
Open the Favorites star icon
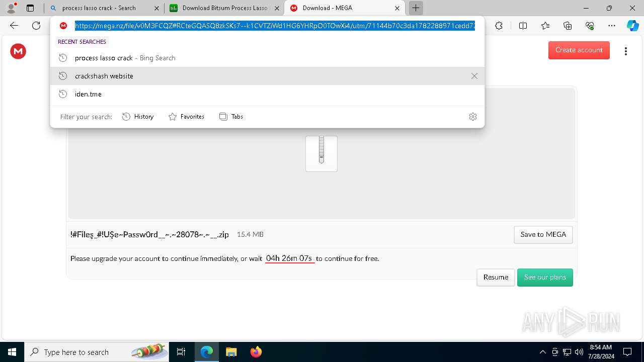click(x=545, y=26)
